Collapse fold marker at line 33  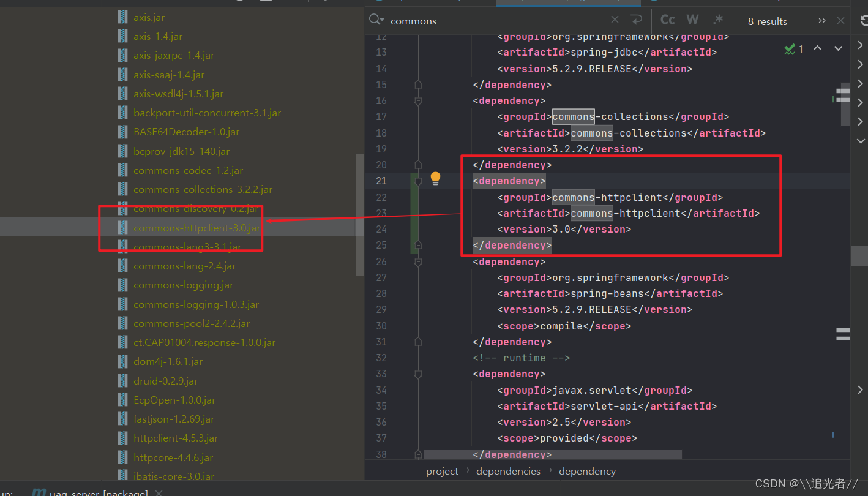(418, 374)
